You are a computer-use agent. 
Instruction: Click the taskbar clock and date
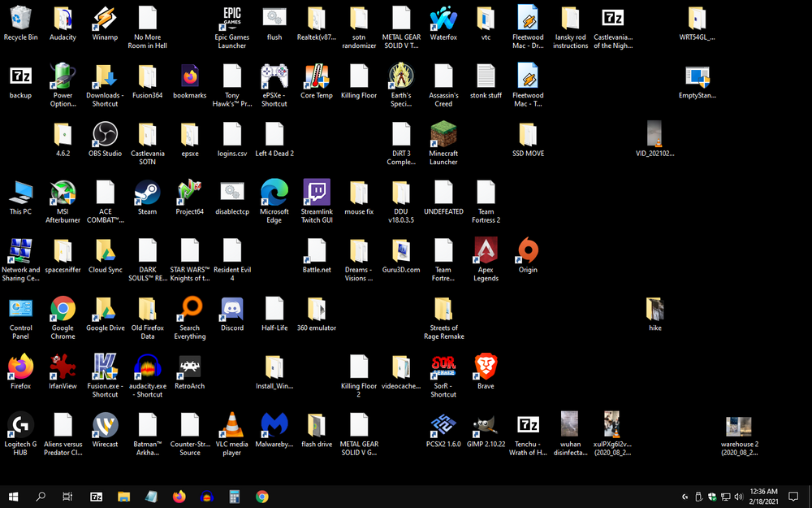[765, 497]
